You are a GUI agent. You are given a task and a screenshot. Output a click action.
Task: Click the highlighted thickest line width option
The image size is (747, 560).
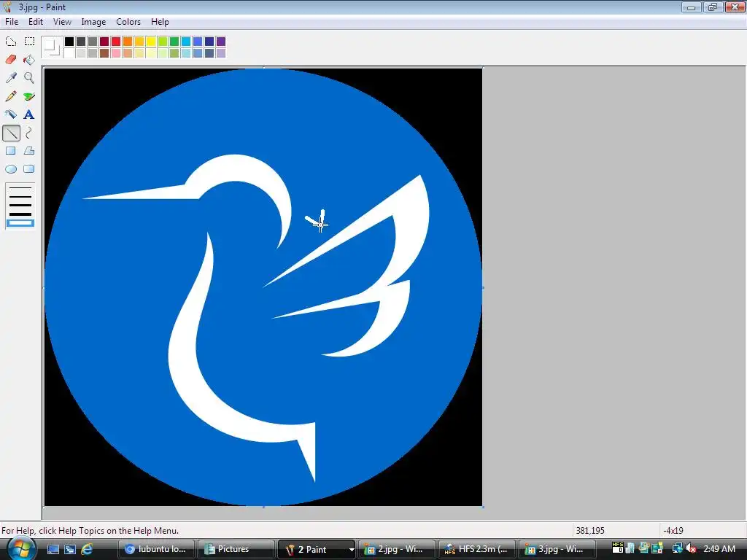click(x=20, y=223)
